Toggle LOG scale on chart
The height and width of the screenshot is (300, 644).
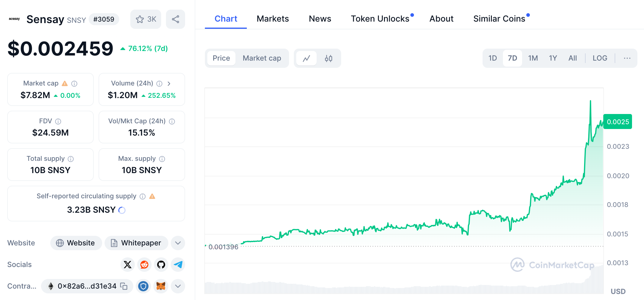coord(600,58)
